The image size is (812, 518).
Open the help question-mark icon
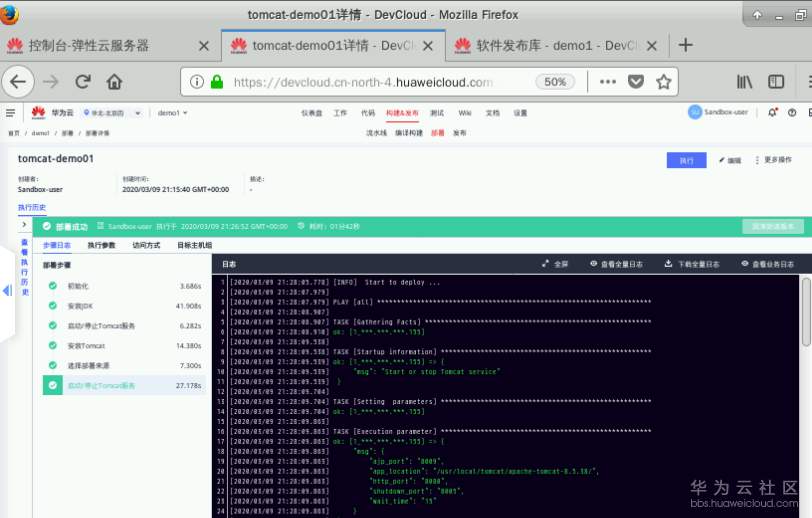(x=792, y=112)
